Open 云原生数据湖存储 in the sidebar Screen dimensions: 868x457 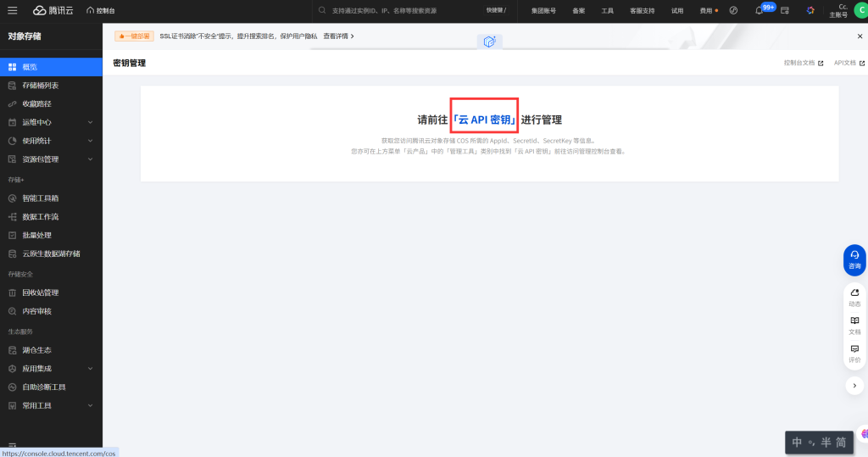tap(51, 254)
